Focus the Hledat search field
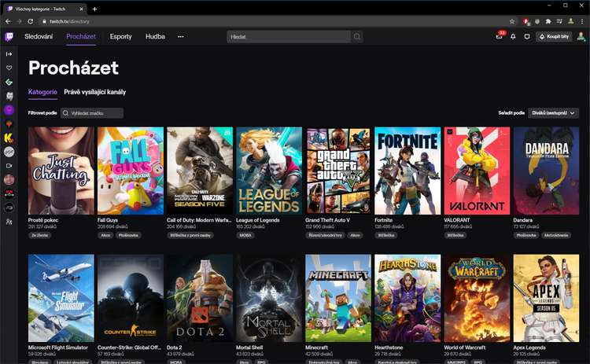 [289, 36]
